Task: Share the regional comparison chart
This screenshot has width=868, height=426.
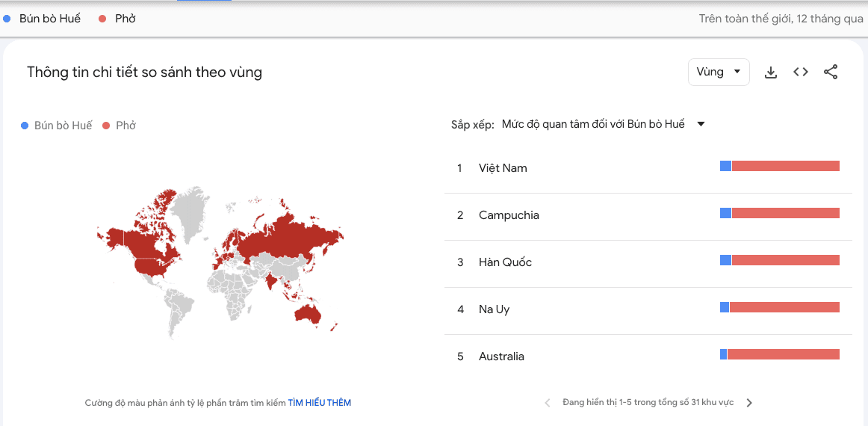Action: [831, 72]
